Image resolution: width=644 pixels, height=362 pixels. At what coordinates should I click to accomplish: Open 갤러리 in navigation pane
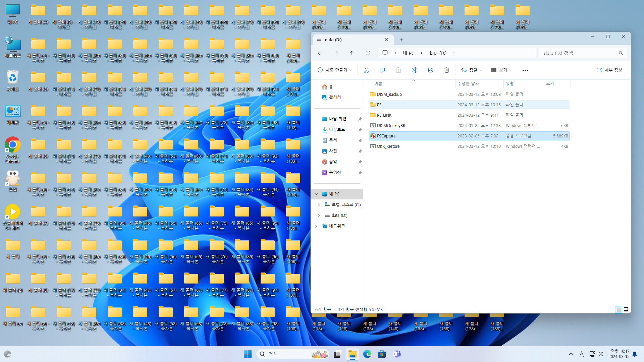pos(331,98)
